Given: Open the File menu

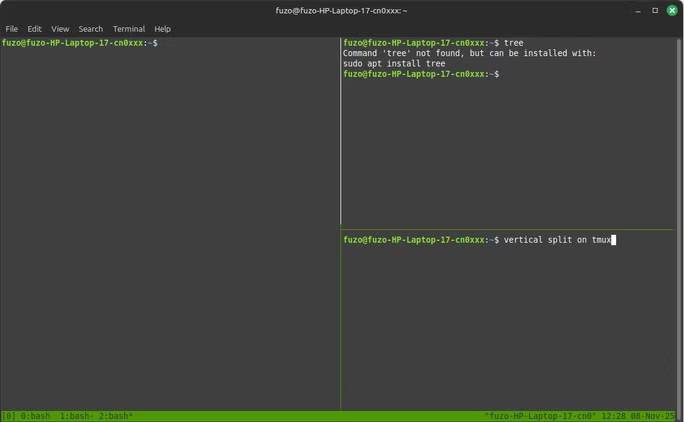Looking at the screenshot, I should pyautogui.click(x=12, y=29).
